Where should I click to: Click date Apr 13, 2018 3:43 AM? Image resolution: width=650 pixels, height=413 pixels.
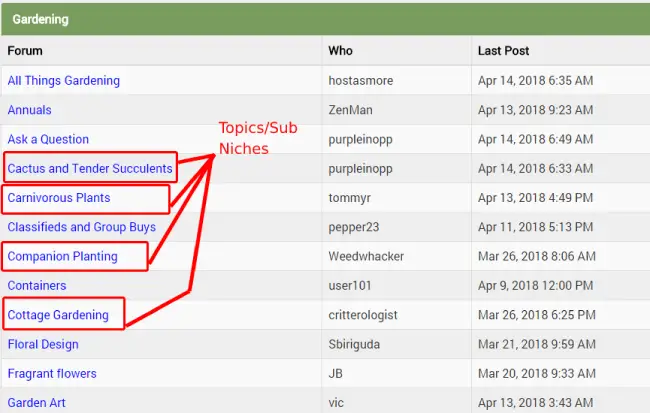(536, 403)
